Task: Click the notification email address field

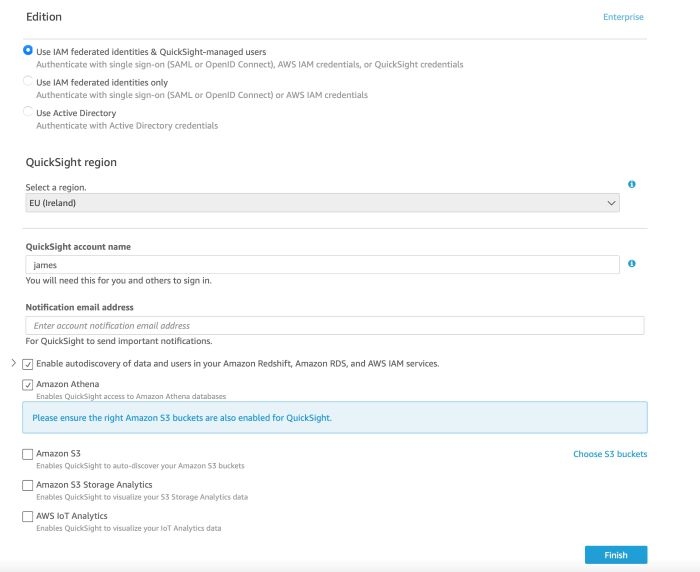Action: coord(334,326)
